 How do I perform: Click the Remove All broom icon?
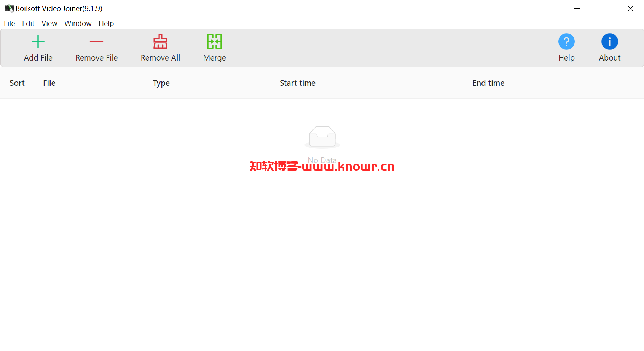160,41
